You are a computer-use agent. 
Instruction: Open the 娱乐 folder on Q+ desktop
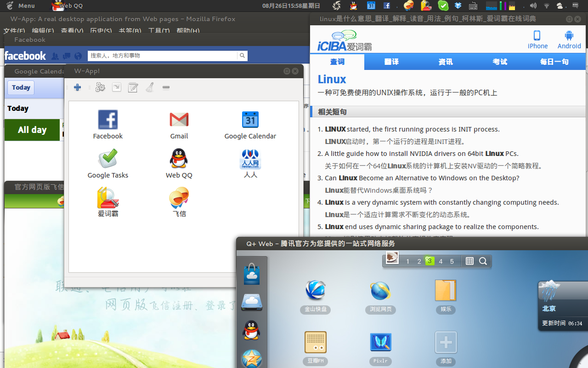coord(446,291)
